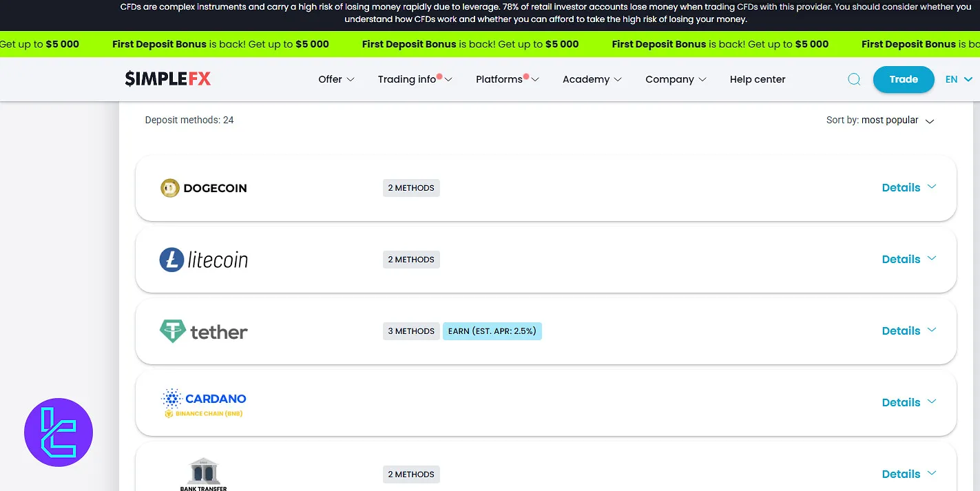
Task: Click the Bank Transfer building icon
Action: (x=203, y=472)
